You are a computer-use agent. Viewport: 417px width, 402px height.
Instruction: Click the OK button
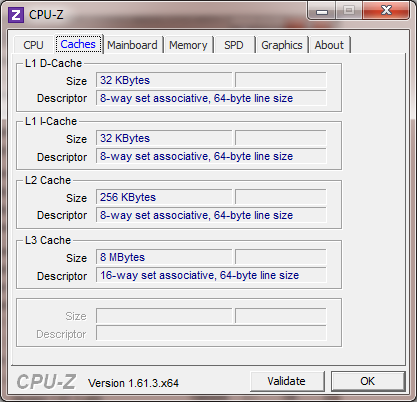[368, 381]
